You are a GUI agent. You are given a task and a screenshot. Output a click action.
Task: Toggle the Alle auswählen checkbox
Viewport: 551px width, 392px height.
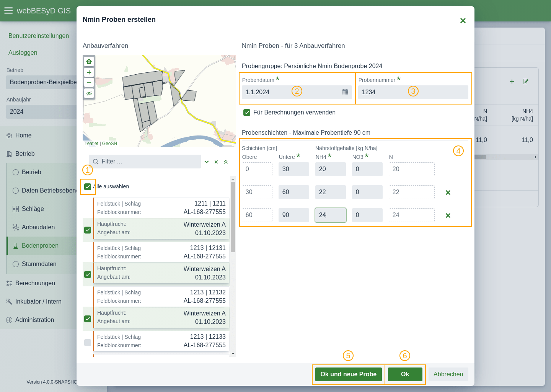click(x=88, y=187)
